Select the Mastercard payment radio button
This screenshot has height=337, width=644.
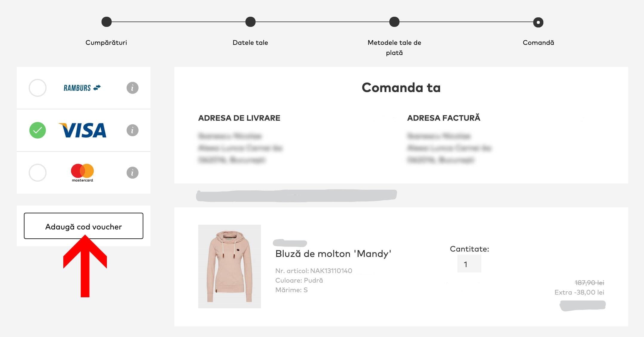[x=38, y=173]
